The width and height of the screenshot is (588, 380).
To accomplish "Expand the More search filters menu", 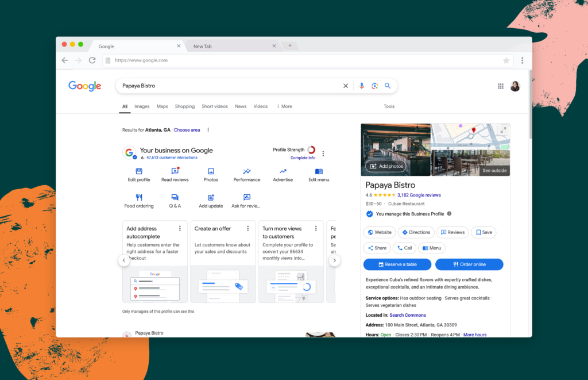I will pos(284,106).
